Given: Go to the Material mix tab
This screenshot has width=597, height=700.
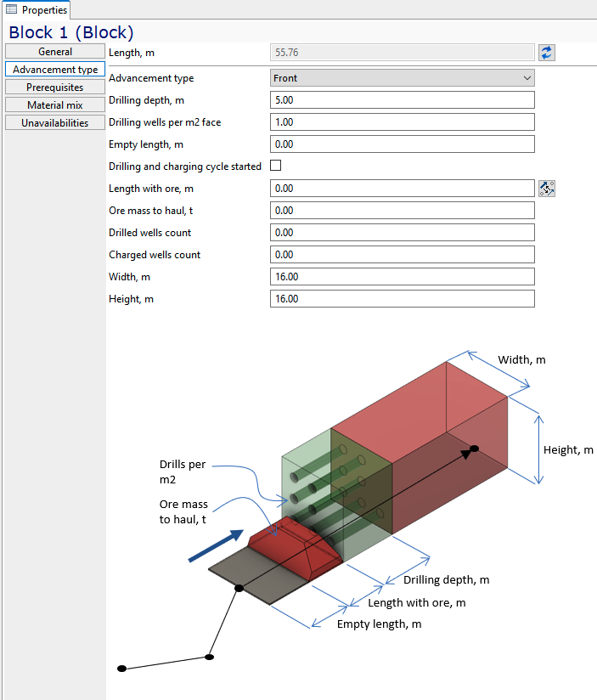Looking at the screenshot, I should pyautogui.click(x=55, y=104).
